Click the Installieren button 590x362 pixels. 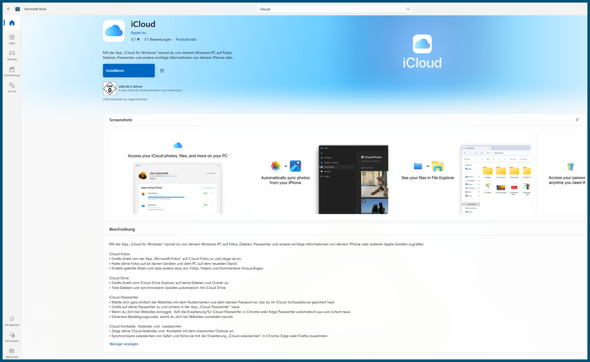(129, 71)
